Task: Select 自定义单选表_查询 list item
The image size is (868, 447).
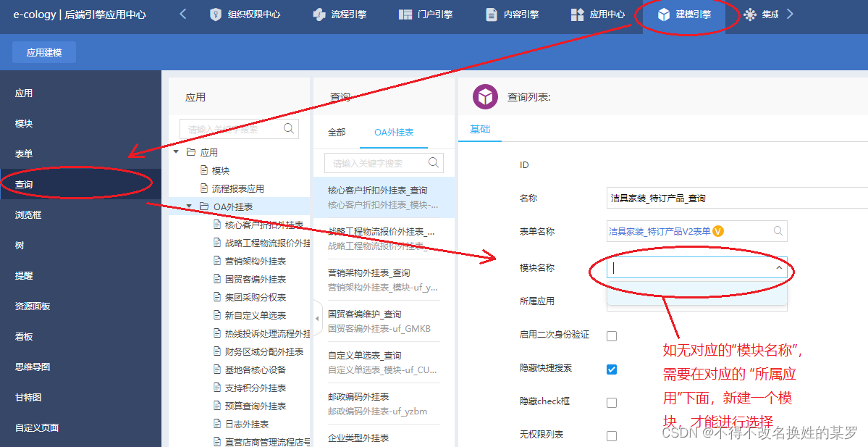Action: pos(384,362)
